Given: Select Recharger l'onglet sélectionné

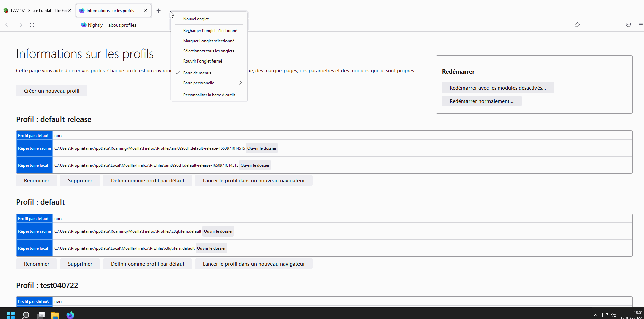Looking at the screenshot, I should [x=209, y=31].
